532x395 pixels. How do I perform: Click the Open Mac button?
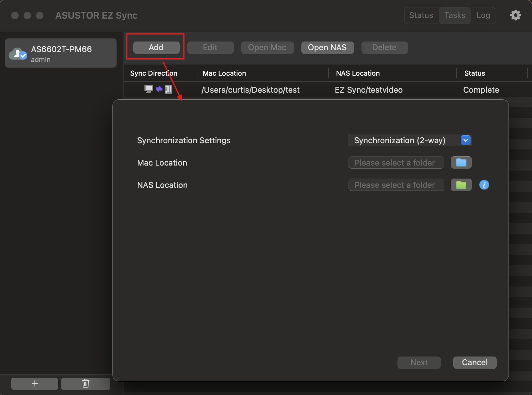pos(267,47)
